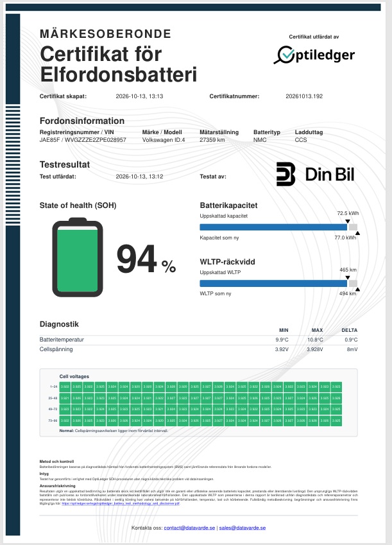Click the 'Certifikat utfärdat av' label
Image resolution: width=392 pixels, height=545 pixels.
[x=314, y=37]
